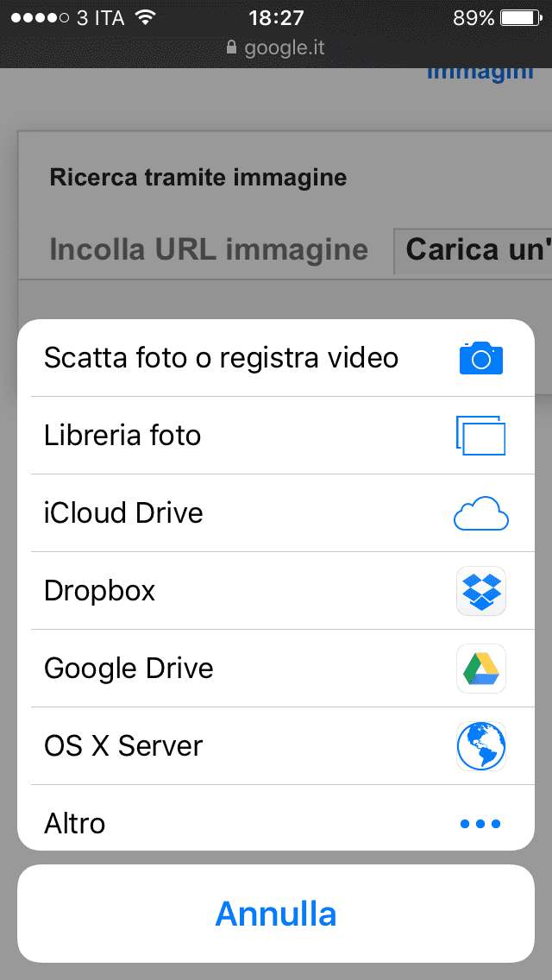Viewport: 552px width, 980px height.
Task: Tap the camera icon to take a photo
Action: pos(480,358)
